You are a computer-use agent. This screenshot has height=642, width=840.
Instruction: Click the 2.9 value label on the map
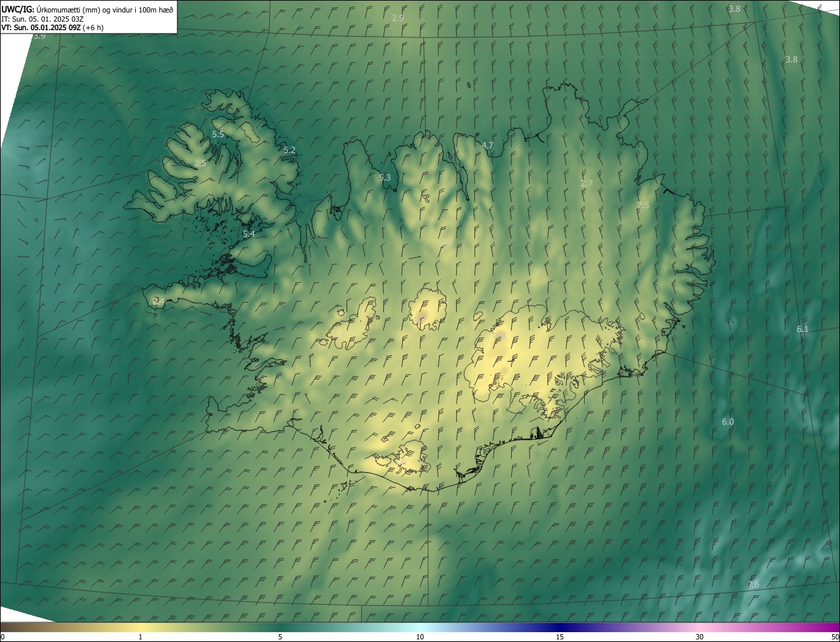pos(398,18)
